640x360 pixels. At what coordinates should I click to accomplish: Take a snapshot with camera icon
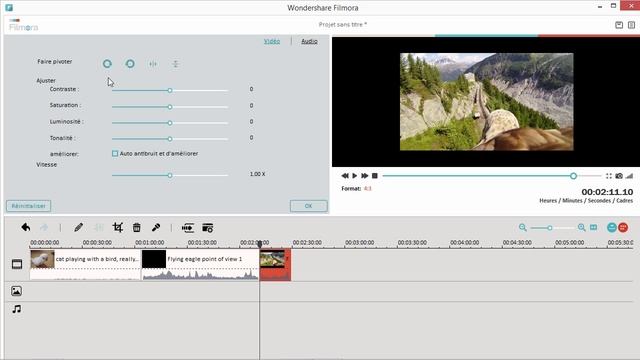619,176
